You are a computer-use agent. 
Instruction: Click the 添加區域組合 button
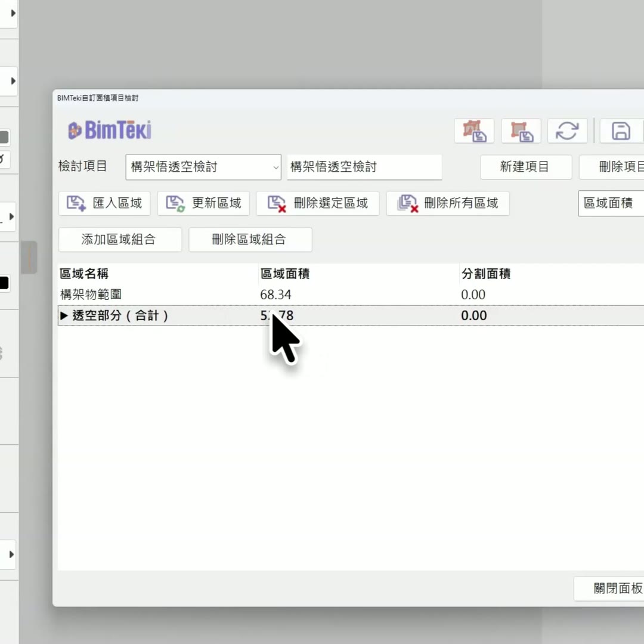pyautogui.click(x=120, y=240)
